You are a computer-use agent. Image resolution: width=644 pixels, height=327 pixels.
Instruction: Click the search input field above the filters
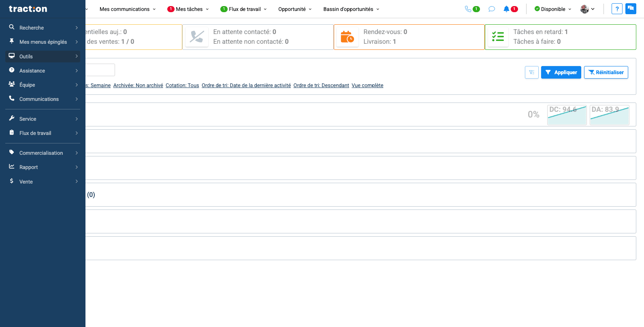(x=100, y=70)
